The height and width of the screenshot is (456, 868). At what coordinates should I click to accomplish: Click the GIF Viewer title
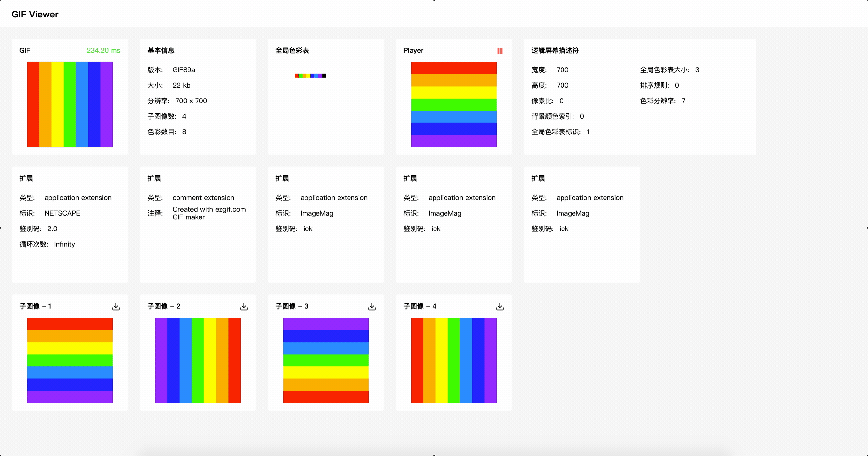tap(35, 14)
